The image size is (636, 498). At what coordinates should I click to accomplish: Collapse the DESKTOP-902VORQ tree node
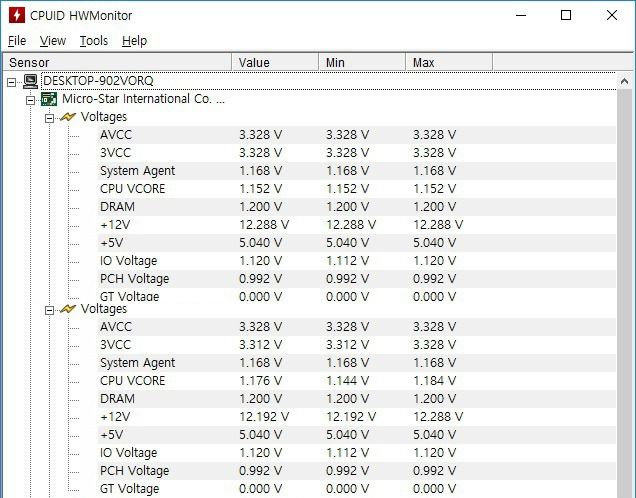[12, 82]
